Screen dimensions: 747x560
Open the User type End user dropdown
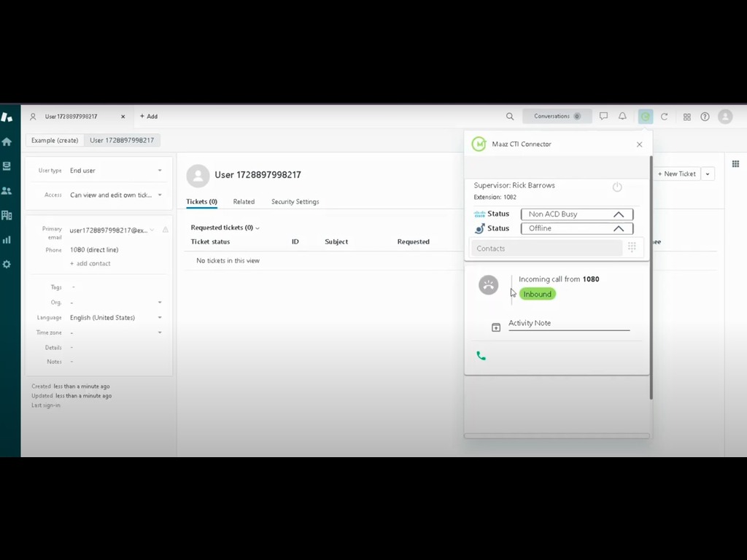[x=115, y=171]
